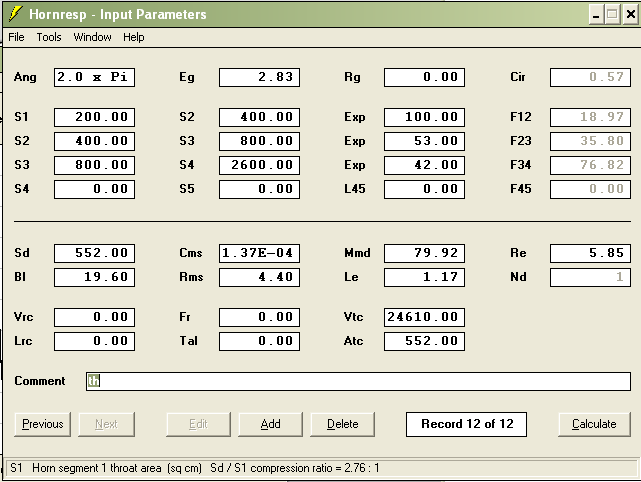Delete the current record
Image resolution: width=641 pixels, height=482 pixels.
(342, 424)
